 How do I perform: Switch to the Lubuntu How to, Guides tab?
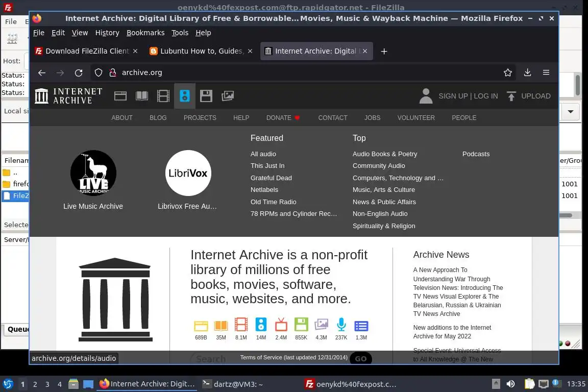tap(202, 51)
